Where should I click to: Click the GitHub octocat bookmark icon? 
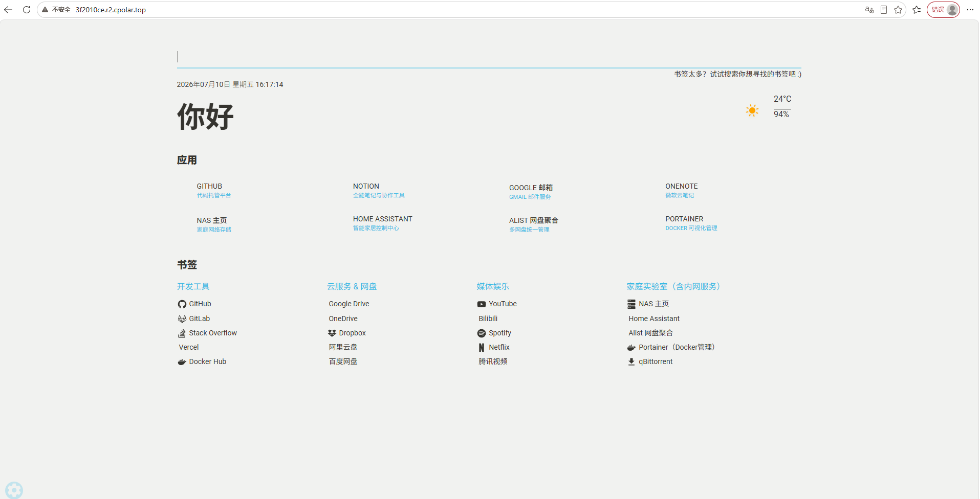point(182,304)
